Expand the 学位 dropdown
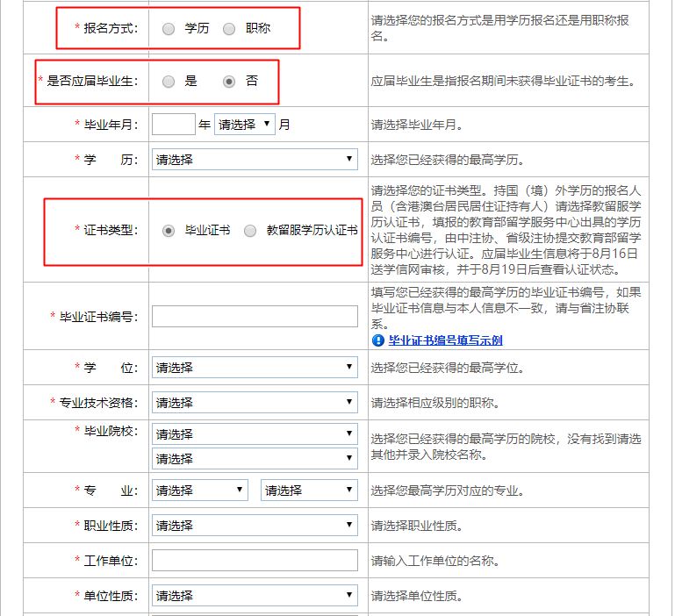The height and width of the screenshot is (616, 675). pyautogui.click(x=255, y=368)
